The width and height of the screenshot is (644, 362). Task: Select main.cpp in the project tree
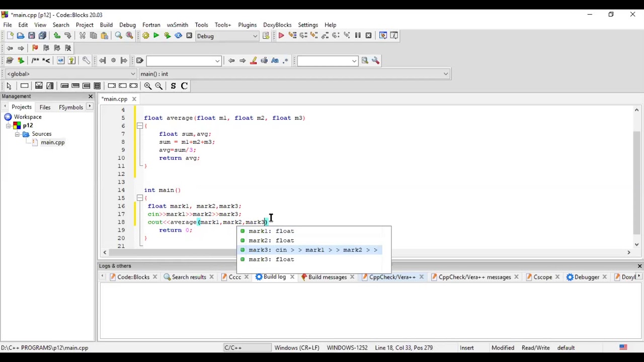(52, 142)
